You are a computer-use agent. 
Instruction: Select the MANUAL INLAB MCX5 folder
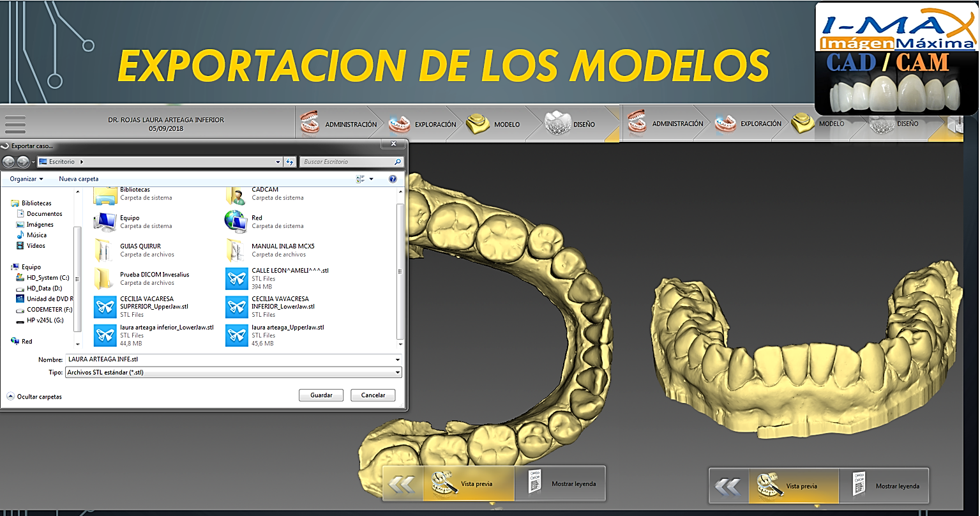click(x=271, y=250)
